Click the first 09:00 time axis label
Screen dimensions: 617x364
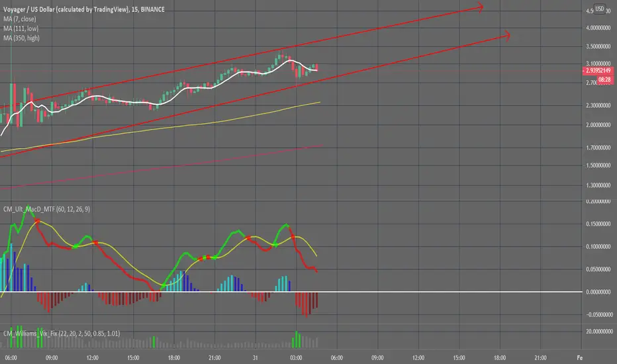pyautogui.click(x=52, y=357)
